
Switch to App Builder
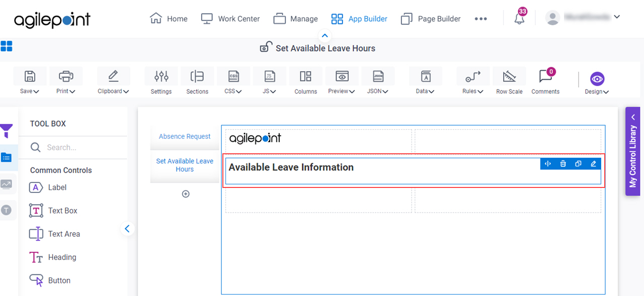coord(359,19)
